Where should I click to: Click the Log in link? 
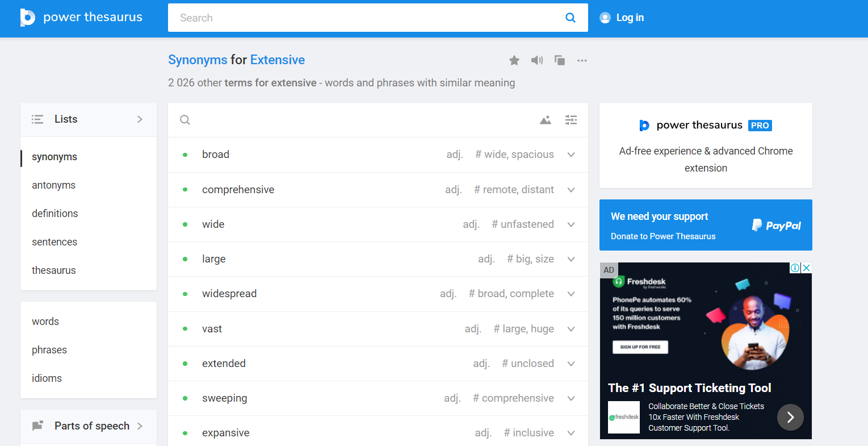click(x=630, y=18)
